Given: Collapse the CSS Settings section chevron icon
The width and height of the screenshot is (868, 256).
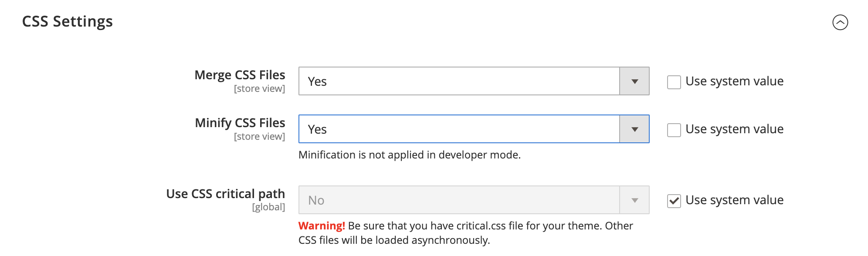Looking at the screenshot, I should [840, 22].
